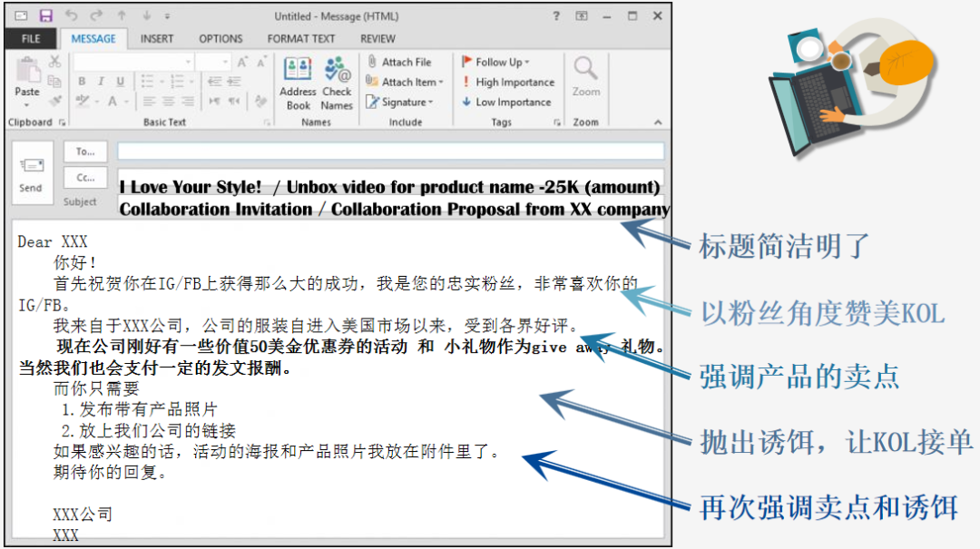Click the Save icon in quick access toolbar
980x549 pixels.
45,15
